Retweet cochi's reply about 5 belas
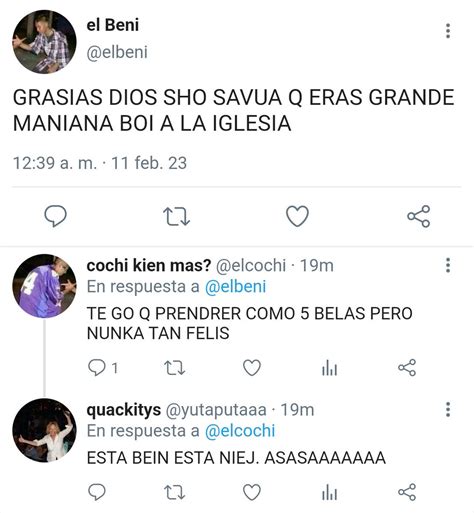This screenshot has height=513, width=474. coord(175,368)
